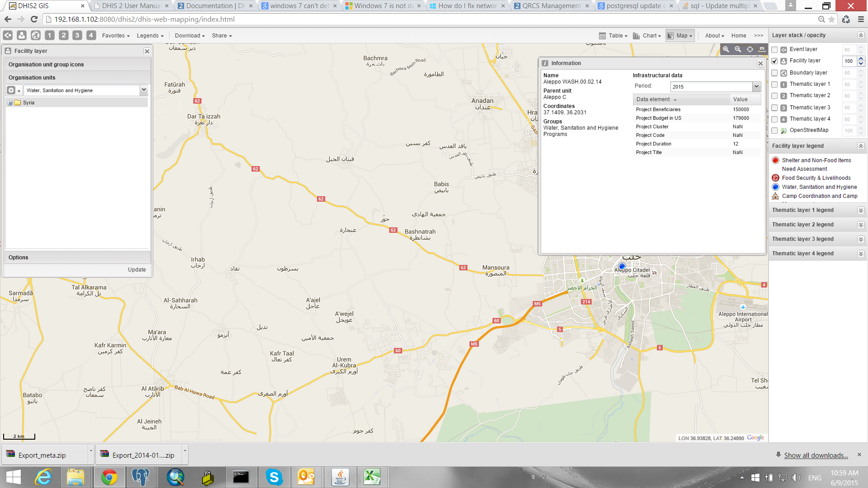The image size is (868, 488).
Task: Open the Period 2015 dropdown
Action: (x=756, y=86)
